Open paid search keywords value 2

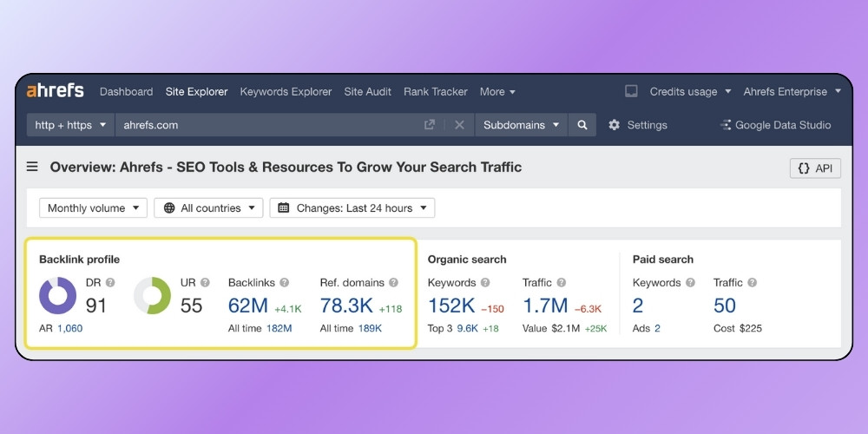tap(638, 306)
